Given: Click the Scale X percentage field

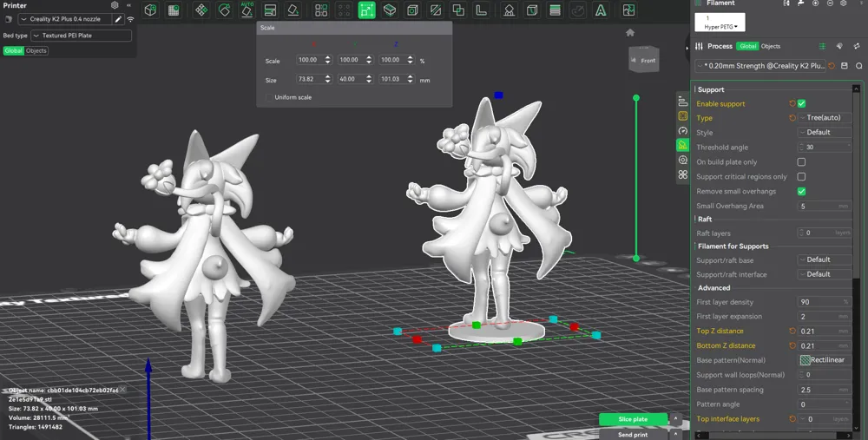Looking at the screenshot, I should 309,60.
